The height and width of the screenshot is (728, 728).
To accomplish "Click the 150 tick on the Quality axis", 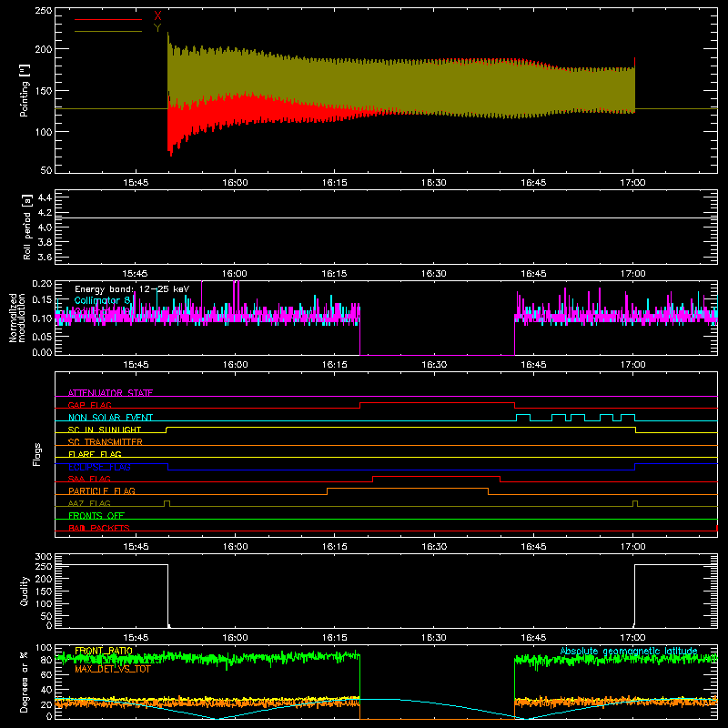I will pos(43,591).
